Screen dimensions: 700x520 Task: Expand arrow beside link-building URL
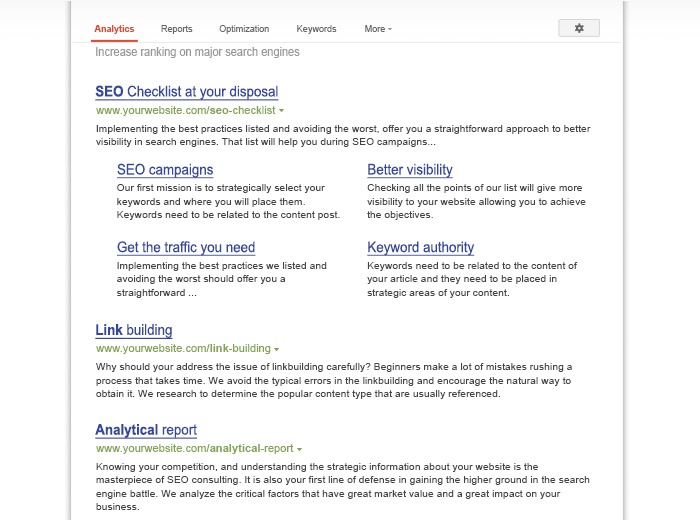pyautogui.click(x=277, y=349)
